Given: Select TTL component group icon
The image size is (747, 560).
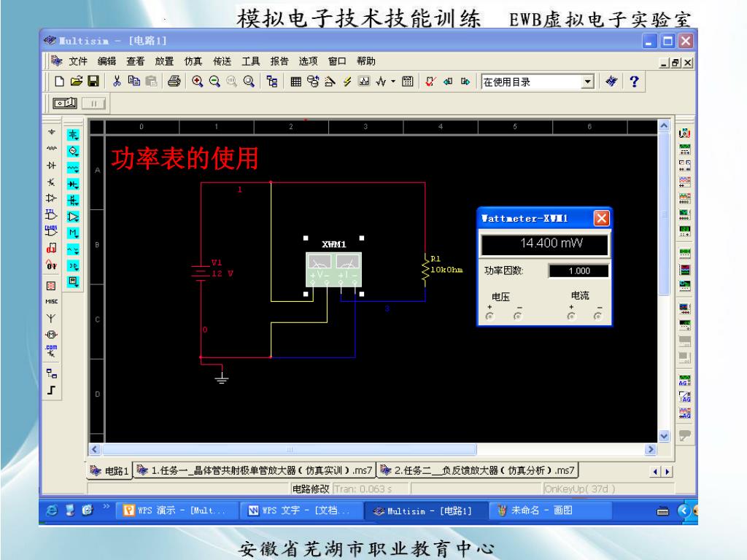Looking at the screenshot, I should click(51, 214).
